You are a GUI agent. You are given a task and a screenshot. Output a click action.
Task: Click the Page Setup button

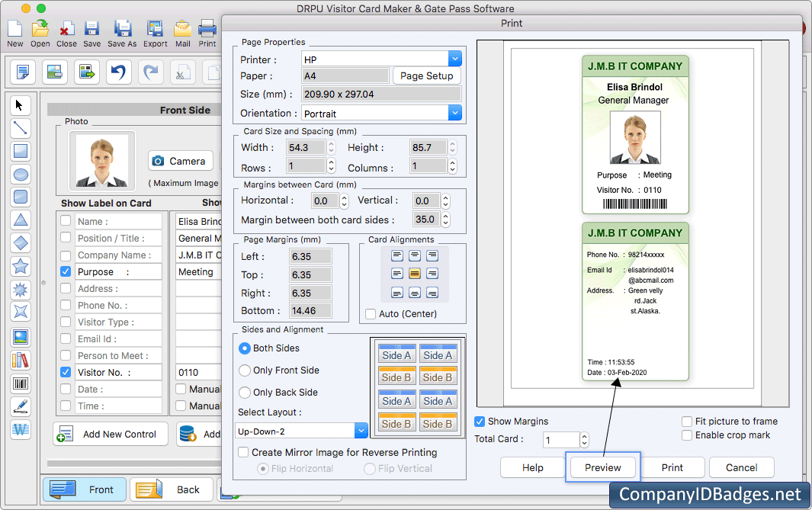[x=427, y=75]
